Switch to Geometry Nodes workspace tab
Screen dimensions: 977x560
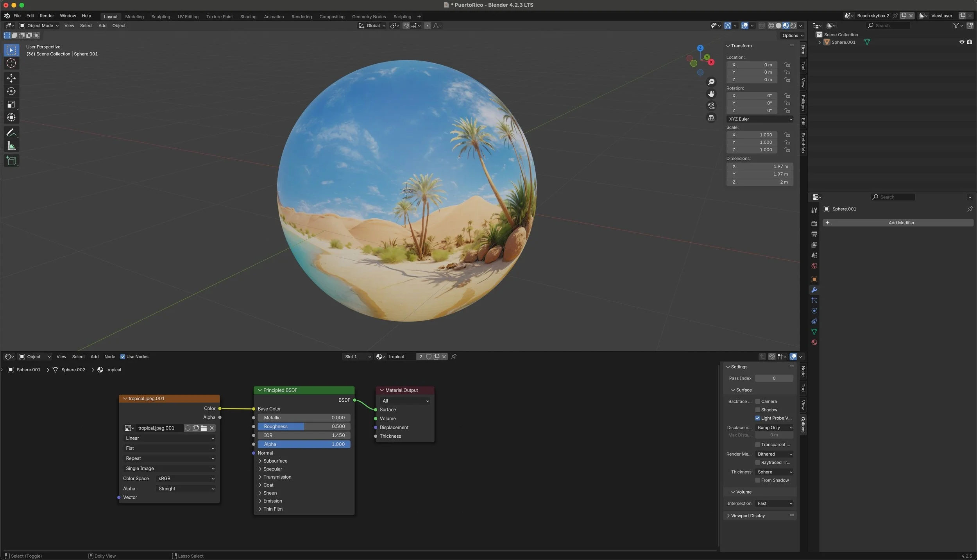coord(369,16)
